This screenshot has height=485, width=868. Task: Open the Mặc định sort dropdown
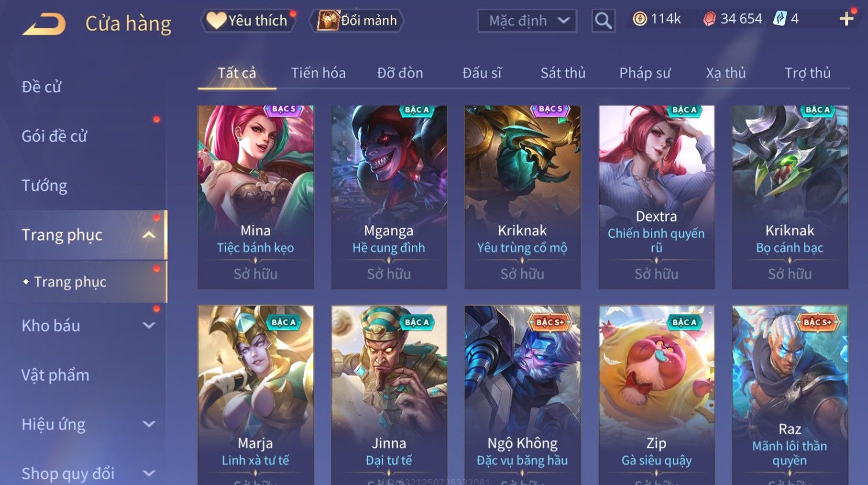pyautogui.click(x=527, y=21)
